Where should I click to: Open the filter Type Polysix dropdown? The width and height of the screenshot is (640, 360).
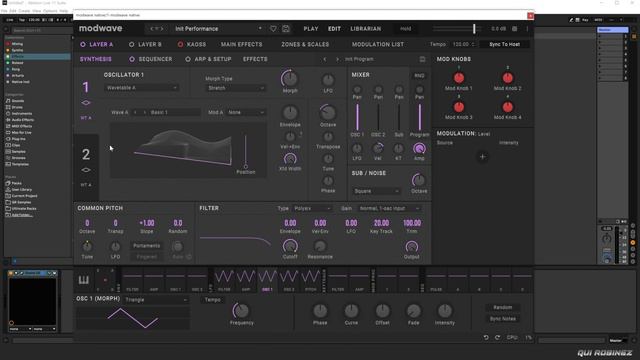point(312,209)
